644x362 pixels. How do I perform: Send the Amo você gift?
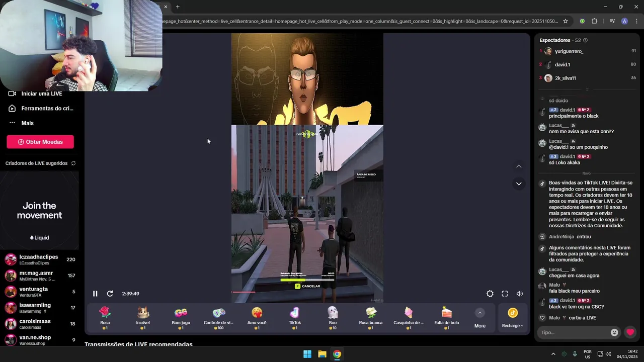(x=257, y=318)
